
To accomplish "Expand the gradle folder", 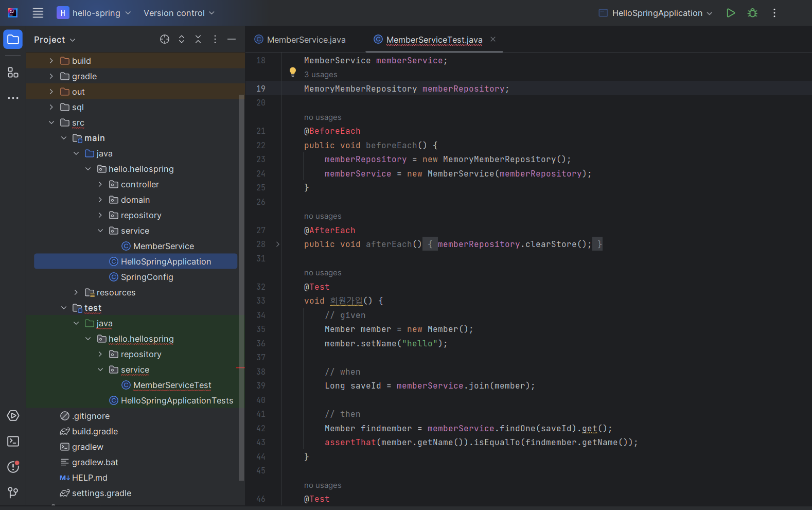I will tap(51, 76).
